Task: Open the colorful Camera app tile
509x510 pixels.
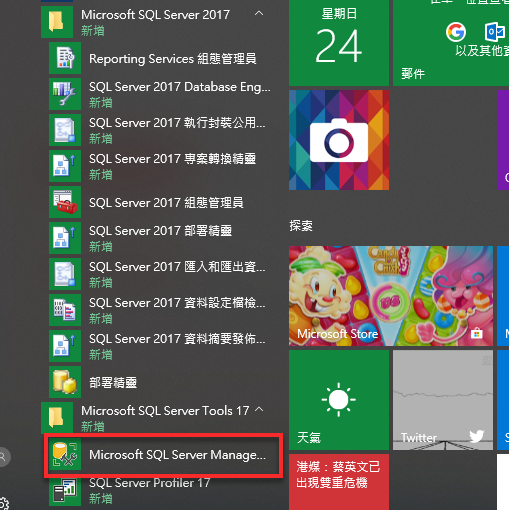Action: click(x=339, y=140)
